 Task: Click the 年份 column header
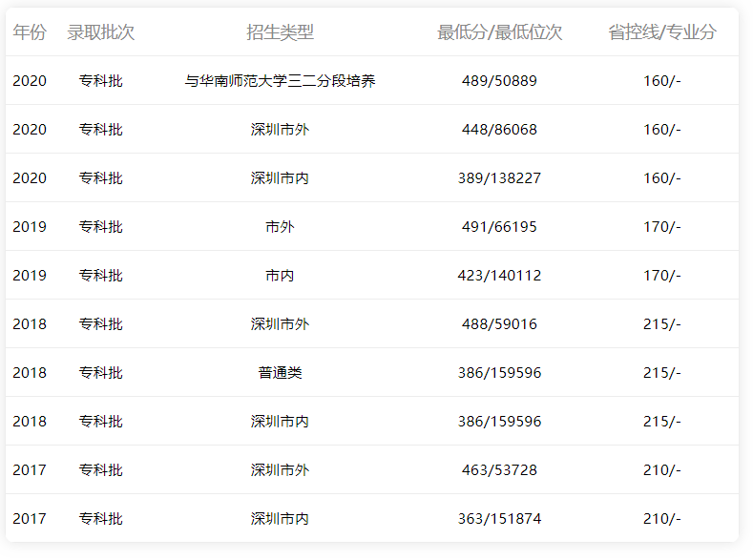coord(30,32)
